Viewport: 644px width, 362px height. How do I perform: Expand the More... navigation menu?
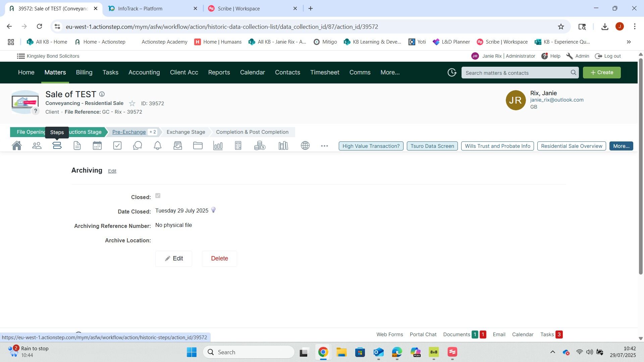click(x=390, y=72)
